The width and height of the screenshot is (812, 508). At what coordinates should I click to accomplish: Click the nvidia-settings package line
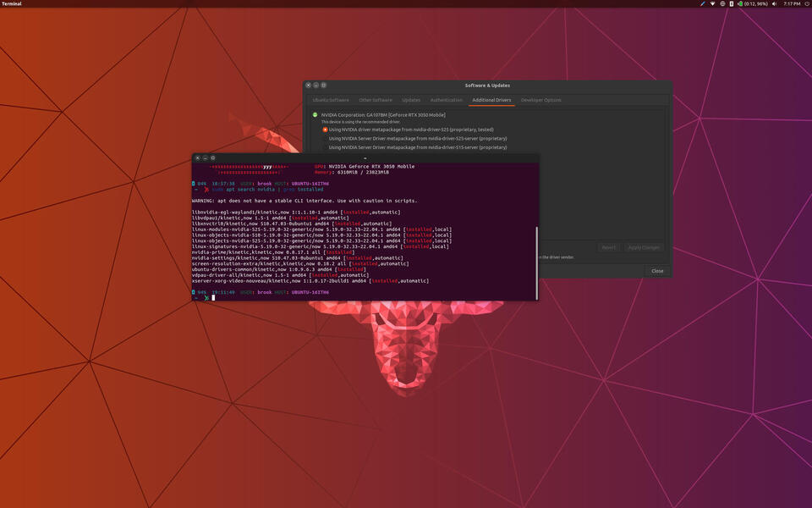(x=297, y=257)
